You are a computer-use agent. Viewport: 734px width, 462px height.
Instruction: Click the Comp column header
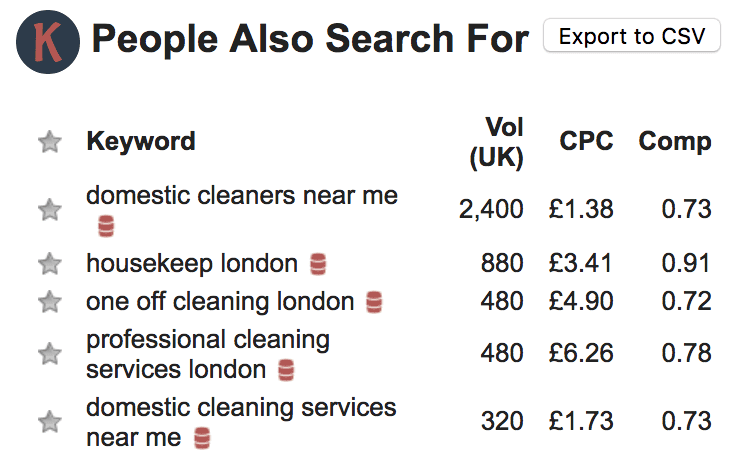(675, 142)
